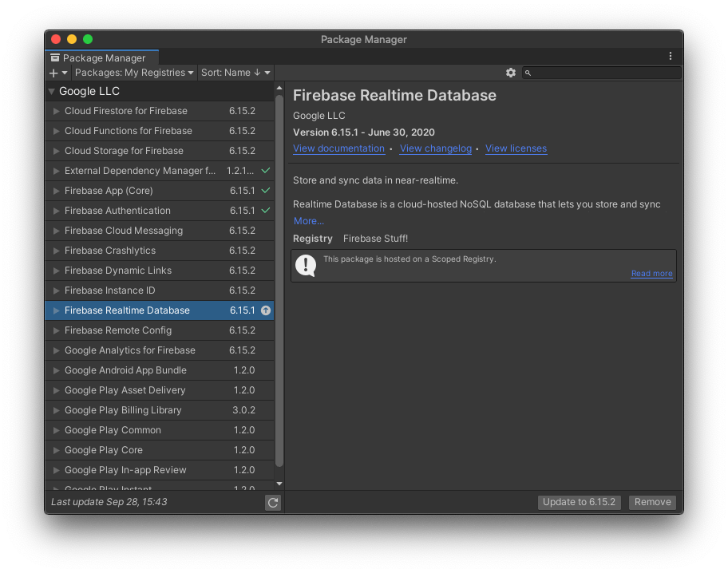Expand Firebase Cloud Messaging versions
The width and height of the screenshot is (728, 573).
coord(56,231)
